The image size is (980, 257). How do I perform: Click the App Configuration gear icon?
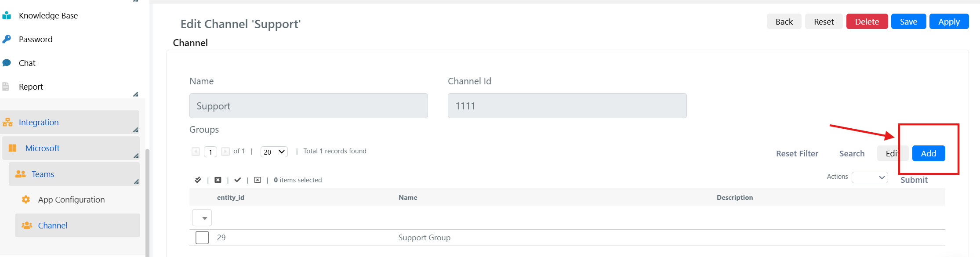pyautogui.click(x=26, y=199)
